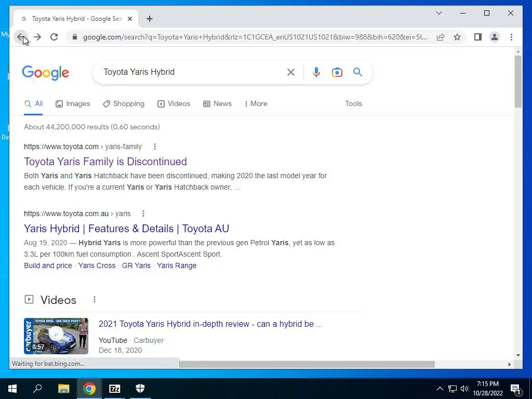
Task: Open options for toyota.com result
Action: coord(155,147)
